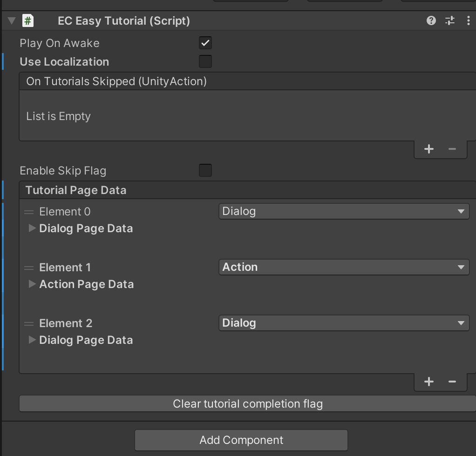Click the Enable Skip Flag label

pos(63,171)
